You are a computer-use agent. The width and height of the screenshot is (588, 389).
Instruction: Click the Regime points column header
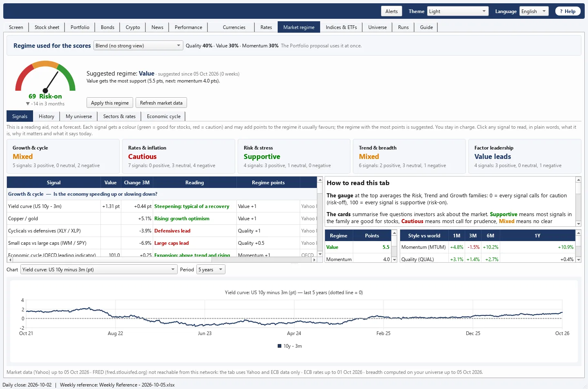click(268, 183)
